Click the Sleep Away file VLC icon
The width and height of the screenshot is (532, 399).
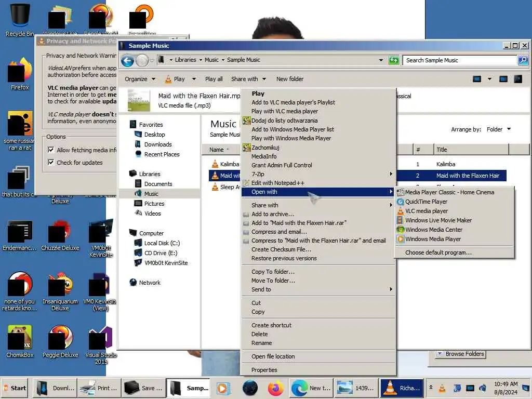point(215,187)
